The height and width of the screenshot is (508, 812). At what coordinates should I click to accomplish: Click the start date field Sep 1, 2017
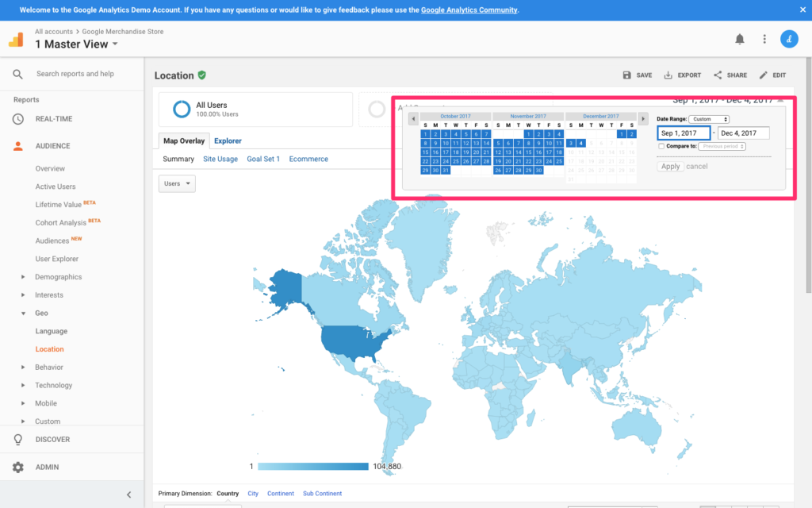(683, 133)
